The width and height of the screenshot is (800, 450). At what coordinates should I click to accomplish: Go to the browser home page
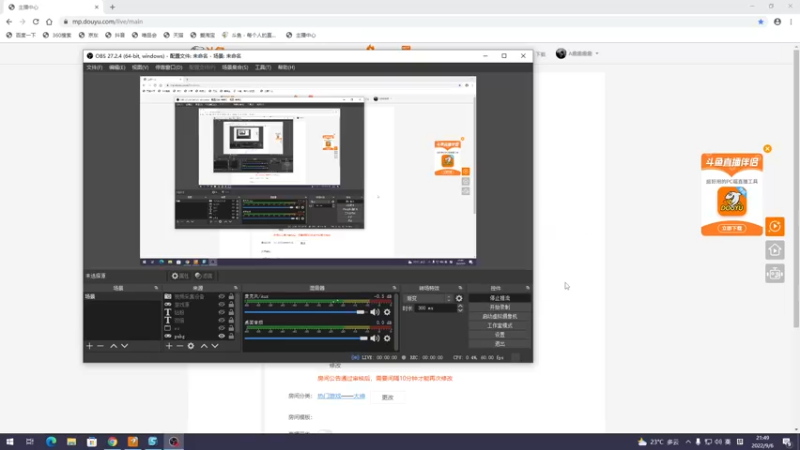click(x=49, y=21)
